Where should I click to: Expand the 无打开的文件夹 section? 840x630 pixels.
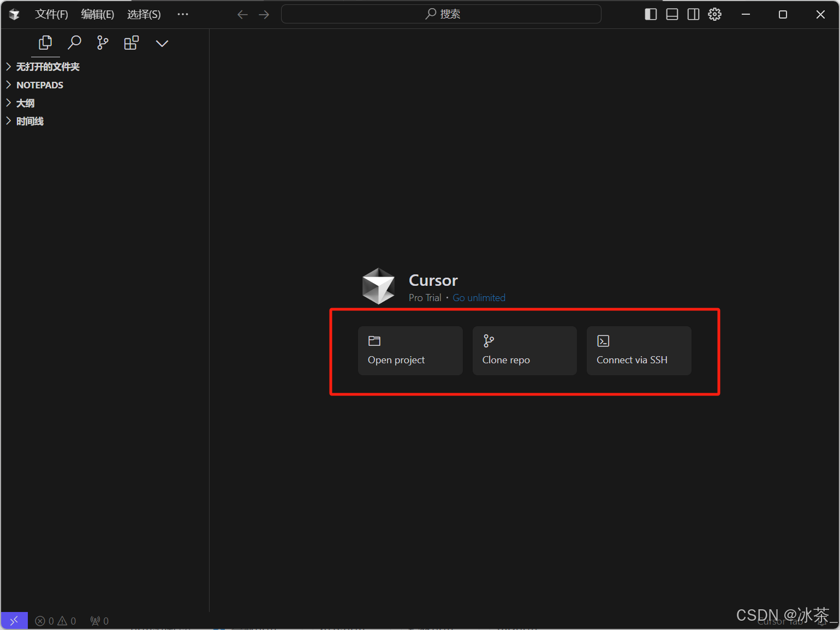coord(105,67)
